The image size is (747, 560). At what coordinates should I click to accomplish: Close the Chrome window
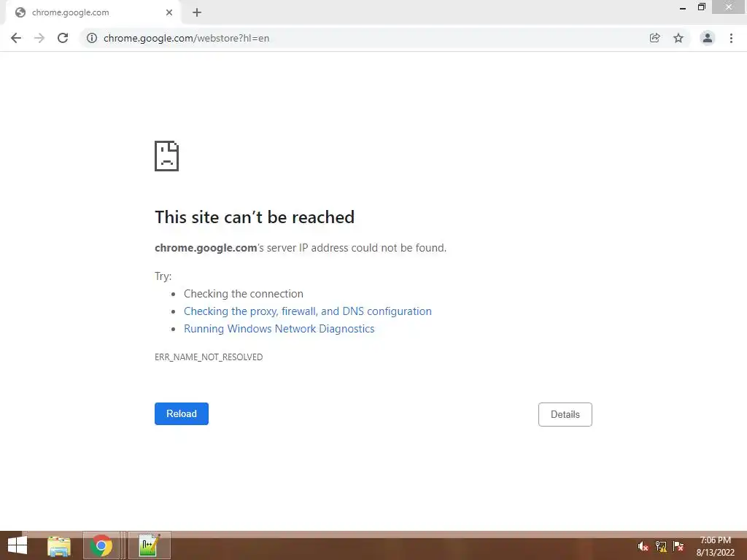coord(729,7)
